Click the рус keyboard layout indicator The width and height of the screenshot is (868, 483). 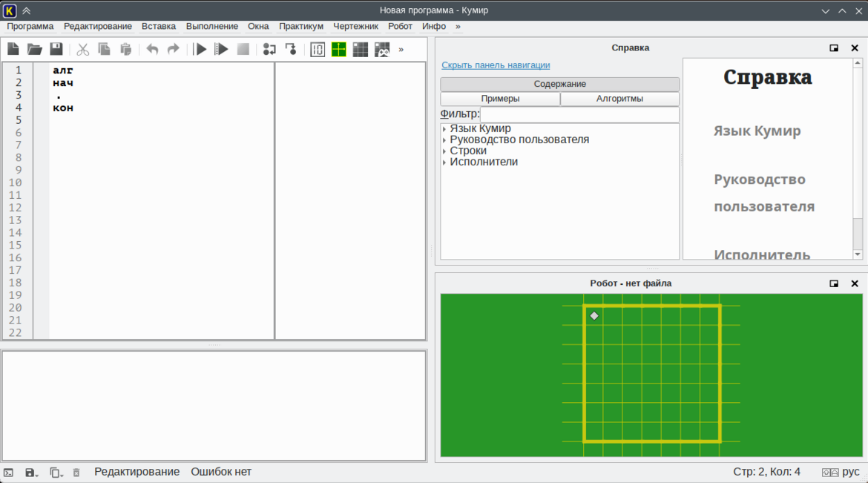pos(851,472)
